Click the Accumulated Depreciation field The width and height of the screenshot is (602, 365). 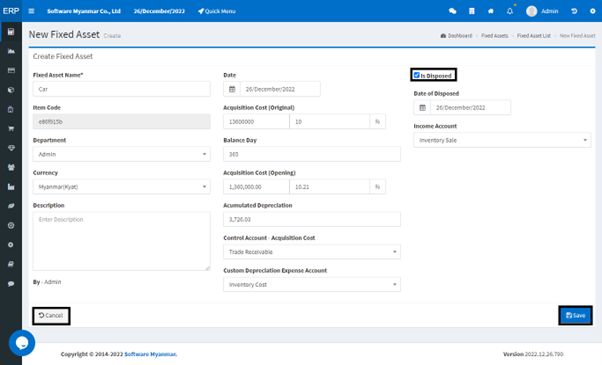[312, 220]
